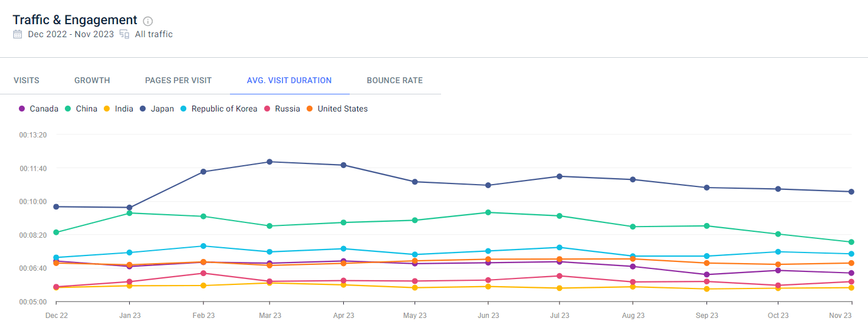868x328 pixels.
Task: Click the calendar icon next to date range
Action: [x=18, y=34]
